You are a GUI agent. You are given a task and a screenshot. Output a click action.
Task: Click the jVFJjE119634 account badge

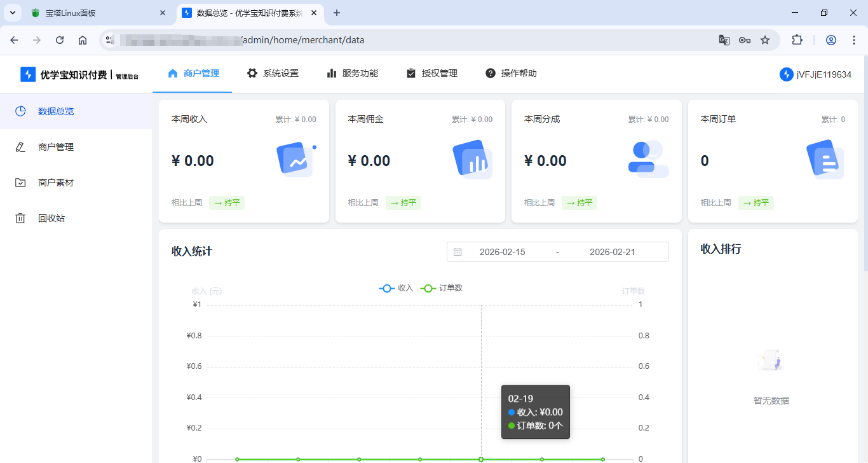click(x=816, y=74)
